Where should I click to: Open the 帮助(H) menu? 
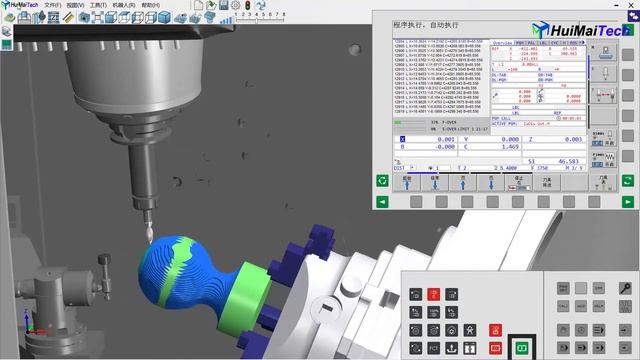151,5
